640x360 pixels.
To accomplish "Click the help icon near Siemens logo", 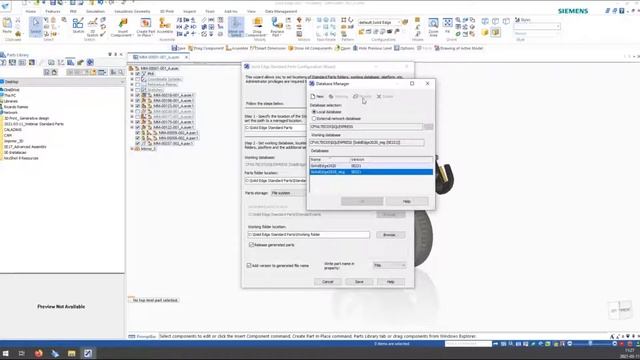I will (x=622, y=11).
